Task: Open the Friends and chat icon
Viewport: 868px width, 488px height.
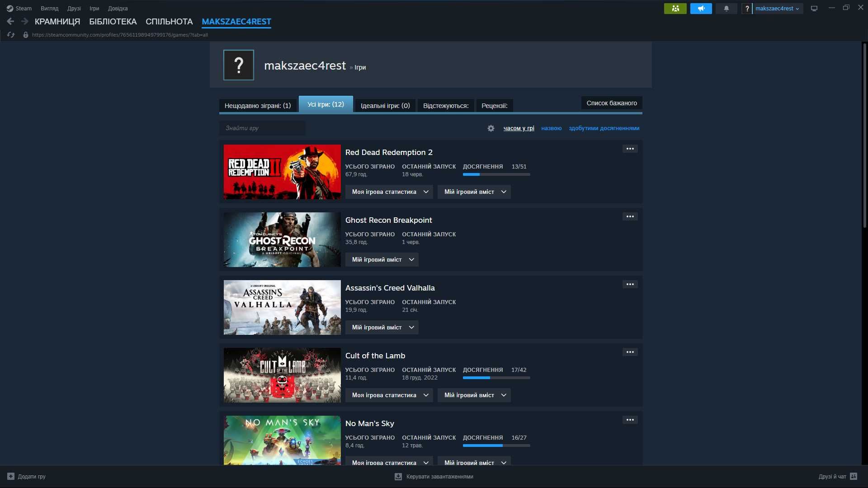Action: (x=854, y=476)
